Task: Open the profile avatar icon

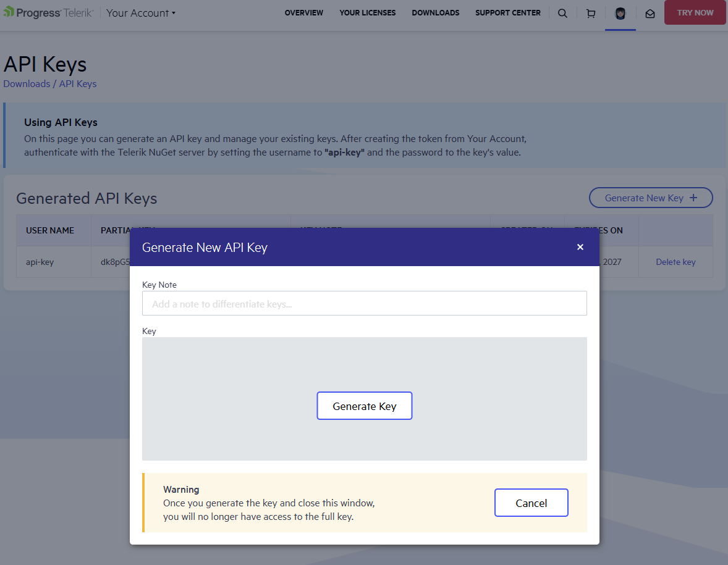Action: coord(620,13)
